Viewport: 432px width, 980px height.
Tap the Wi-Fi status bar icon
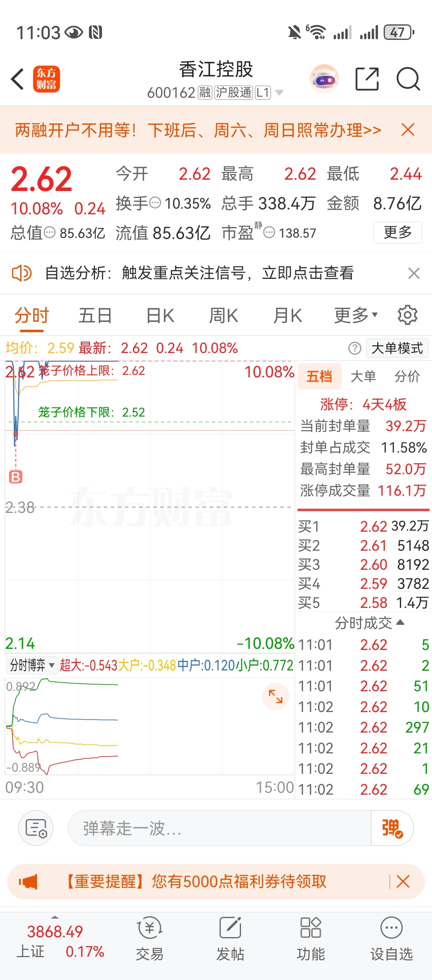tap(316, 32)
